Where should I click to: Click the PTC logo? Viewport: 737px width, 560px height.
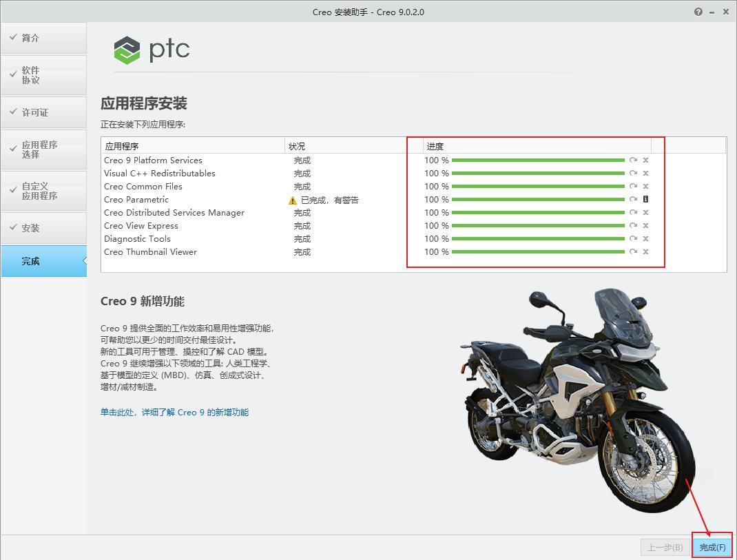pos(151,49)
